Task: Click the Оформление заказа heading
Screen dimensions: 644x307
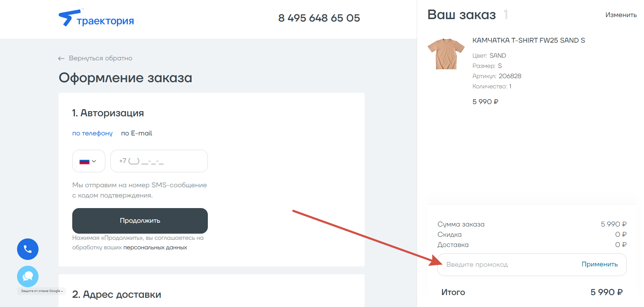Action: (125, 78)
